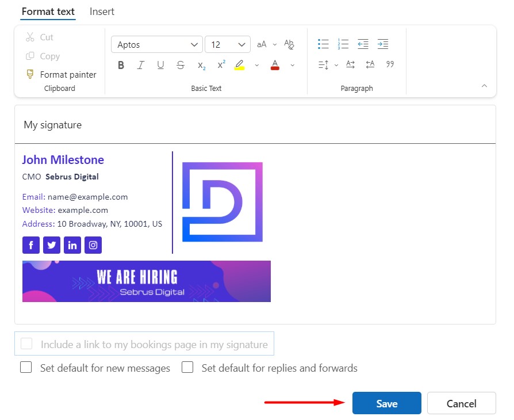Apply yellow text highlight color

tap(240, 65)
